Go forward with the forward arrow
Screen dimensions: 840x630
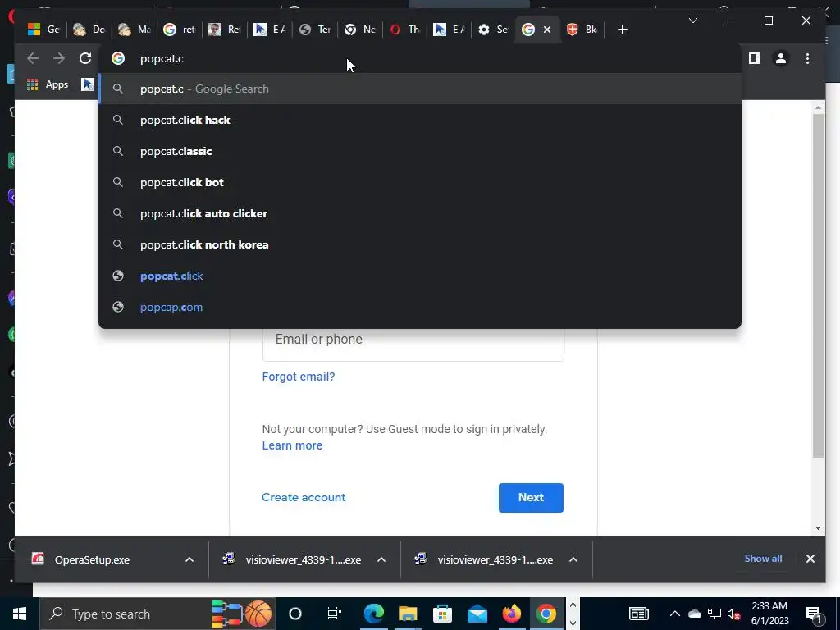[x=59, y=58]
